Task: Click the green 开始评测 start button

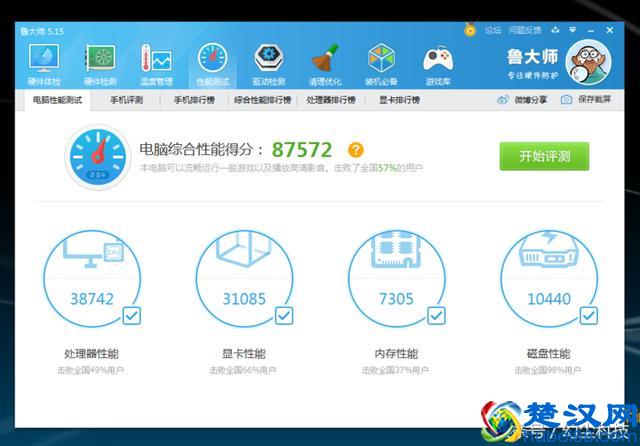Action: coord(544,156)
